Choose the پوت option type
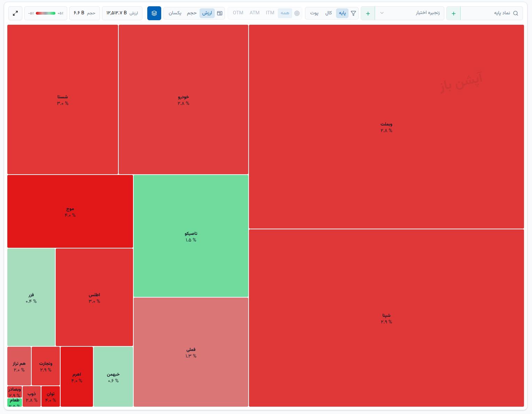Viewport: 532px width, 414px height. 314,13
